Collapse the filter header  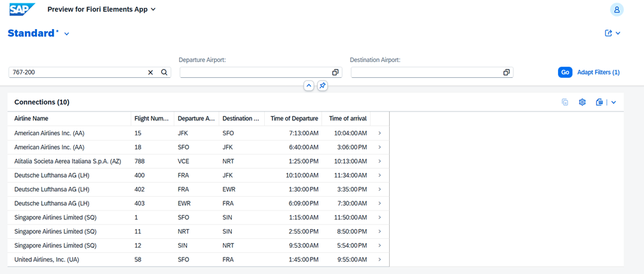click(308, 86)
